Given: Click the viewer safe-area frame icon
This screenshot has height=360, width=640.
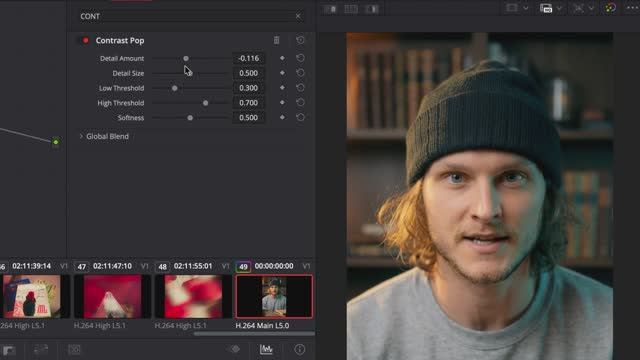Looking at the screenshot, I should [512, 8].
